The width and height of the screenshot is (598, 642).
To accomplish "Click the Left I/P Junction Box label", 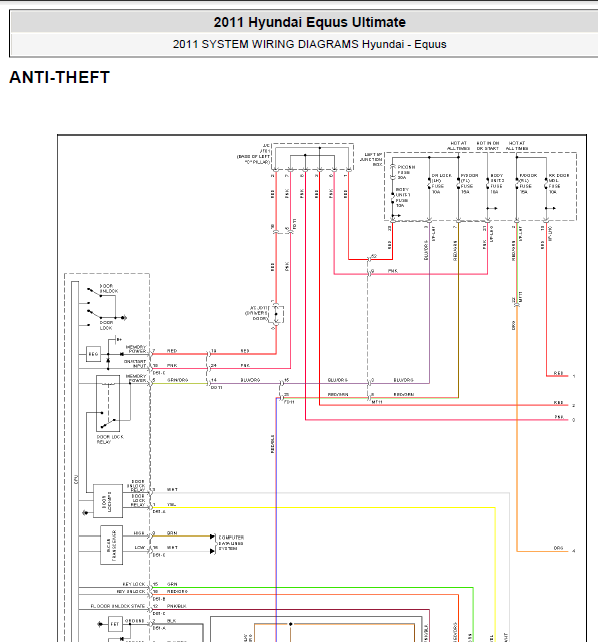I will pos(371,159).
